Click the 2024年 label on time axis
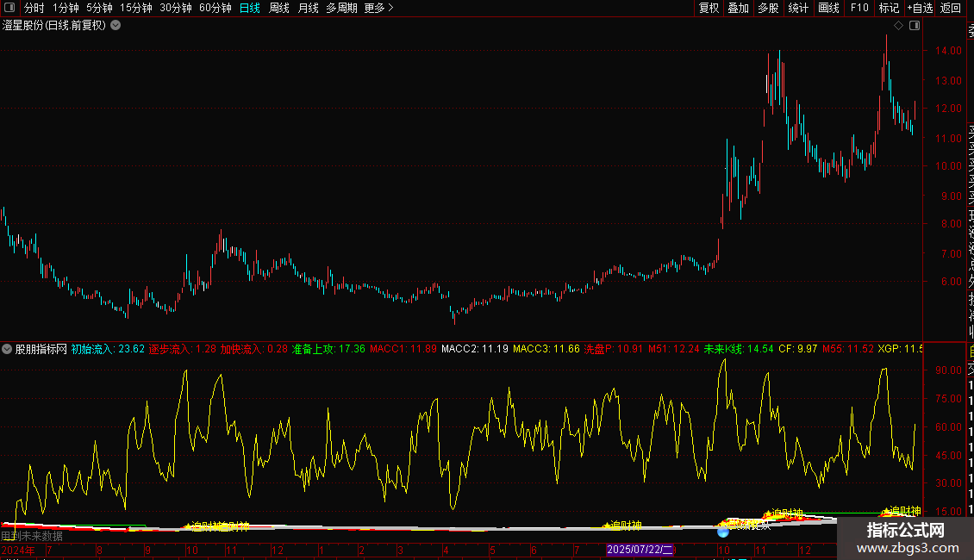The height and width of the screenshot is (560, 974). (18, 550)
